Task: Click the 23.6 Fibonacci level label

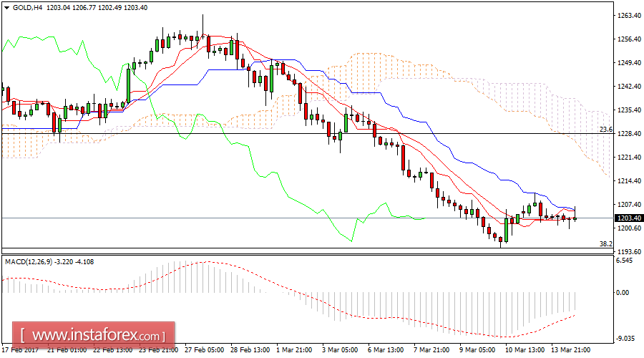Action: pos(606,130)
